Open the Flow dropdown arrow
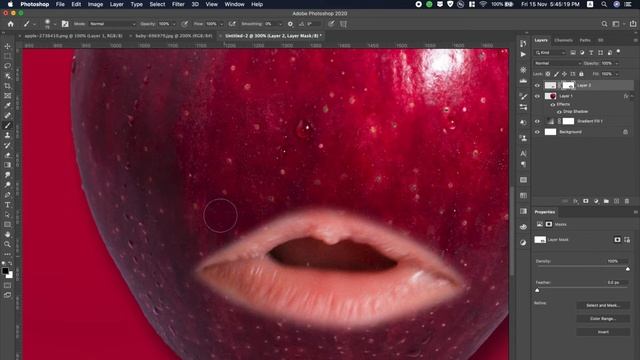Image resolution: width=640 pixels, height=360 pixels. click(x=222, y=24)
